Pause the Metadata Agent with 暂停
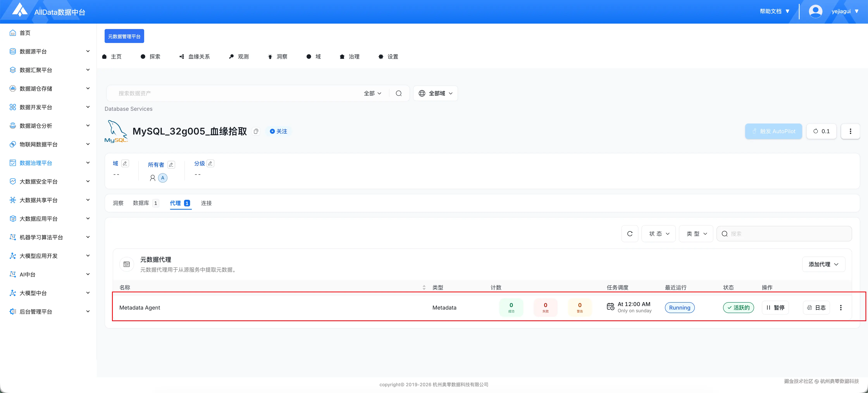868x393 pixels. coord(775,307)
